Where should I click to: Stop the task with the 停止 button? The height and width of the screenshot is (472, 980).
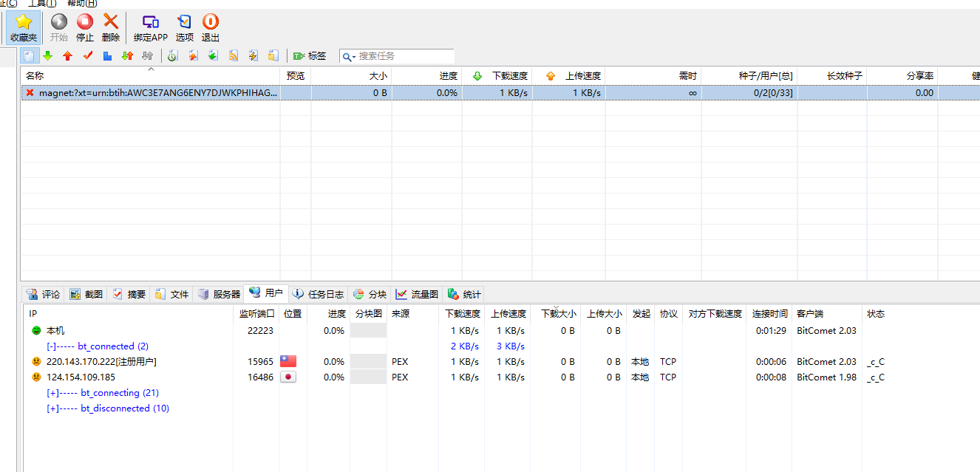85,28
